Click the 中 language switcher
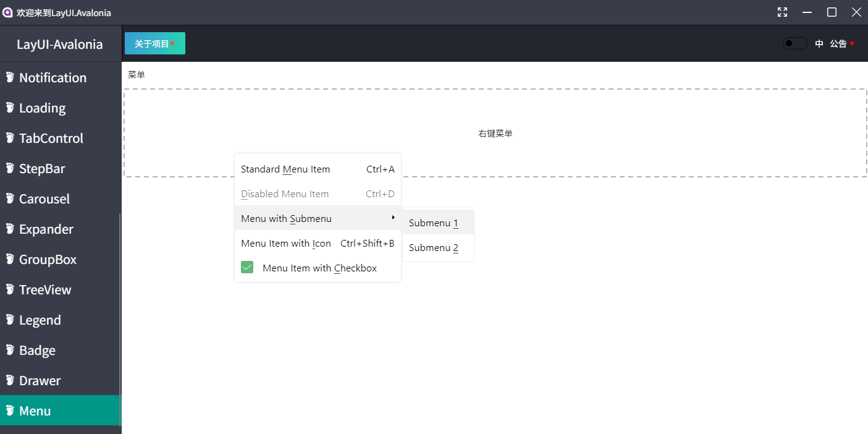This screenshot has width=868, height=434. (x=819, y=43)
